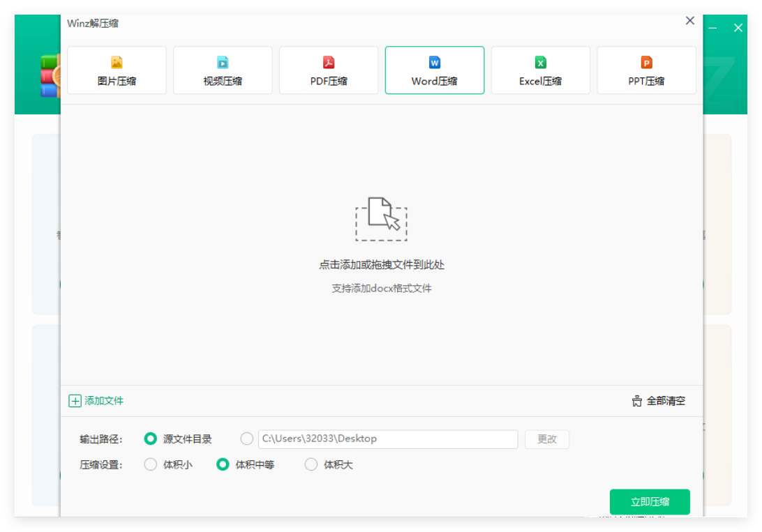Choose 体积大 compression setting

tap(311, 464)
